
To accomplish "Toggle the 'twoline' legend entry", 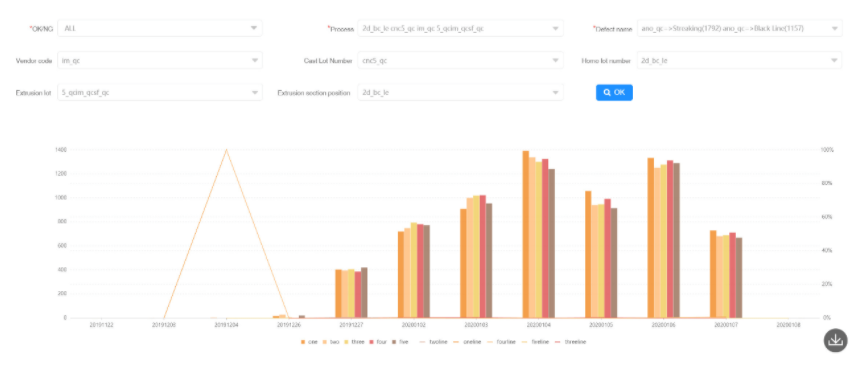I will pos(435,342).
